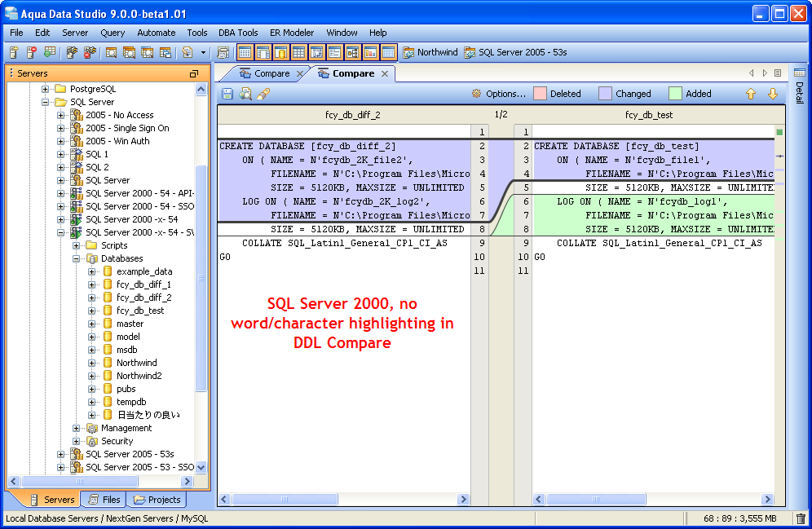This screenshot has width=812, height=529.
Task: Click the yellow database cylinder toolbar icon
Action: 280,52
